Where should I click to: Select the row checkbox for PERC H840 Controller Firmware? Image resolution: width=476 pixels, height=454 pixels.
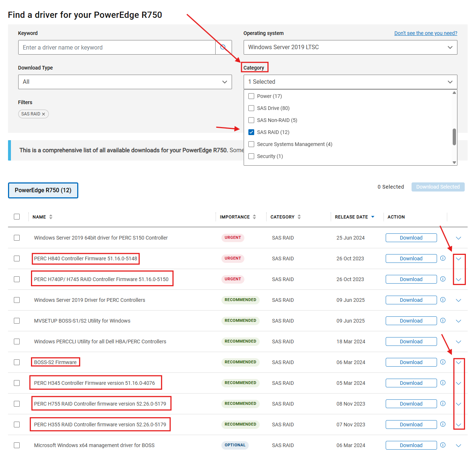[x=17, y=258]
